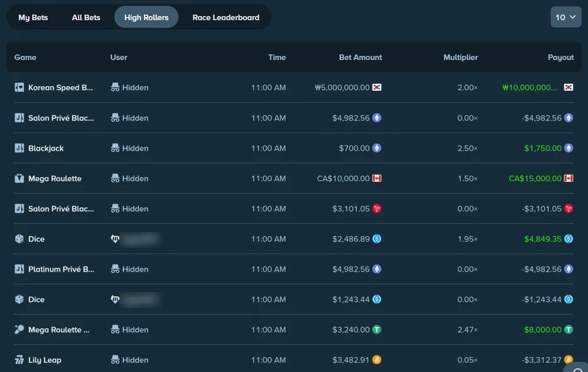Viewport: 588px width, 372px height.
Task: Click the Mega Roulette game icon
Action: 19,178
